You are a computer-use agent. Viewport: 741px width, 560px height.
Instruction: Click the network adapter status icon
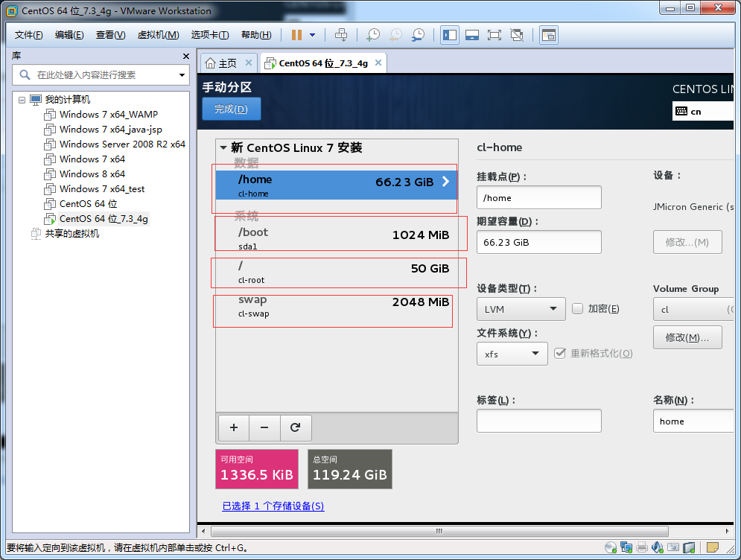pyautogui.click(x=626, y=547)
